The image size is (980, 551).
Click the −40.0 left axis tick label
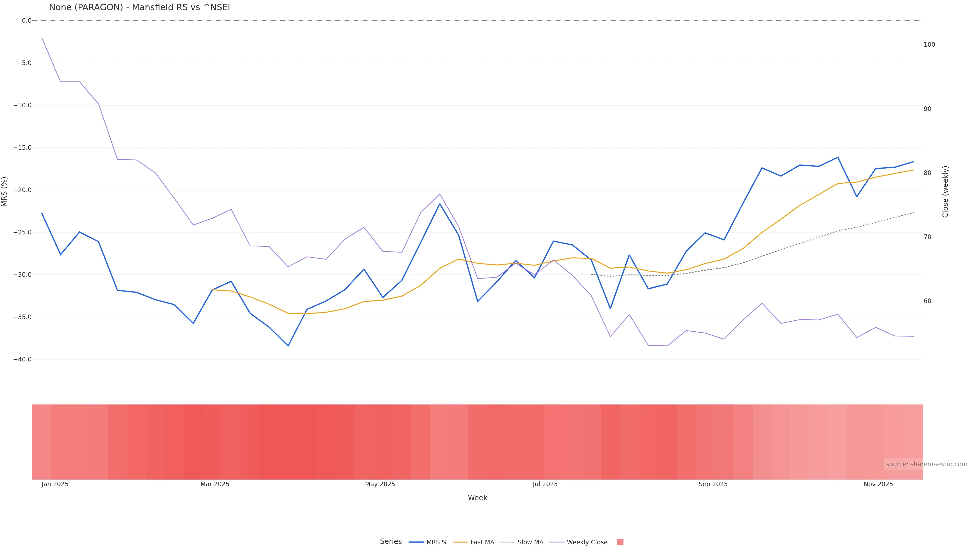(22, 359)
